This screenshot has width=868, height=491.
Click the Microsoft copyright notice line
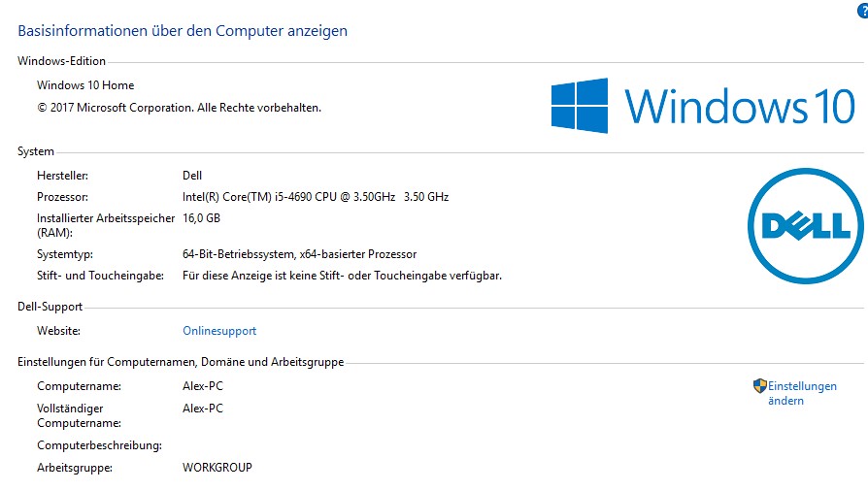pos(179,108)
